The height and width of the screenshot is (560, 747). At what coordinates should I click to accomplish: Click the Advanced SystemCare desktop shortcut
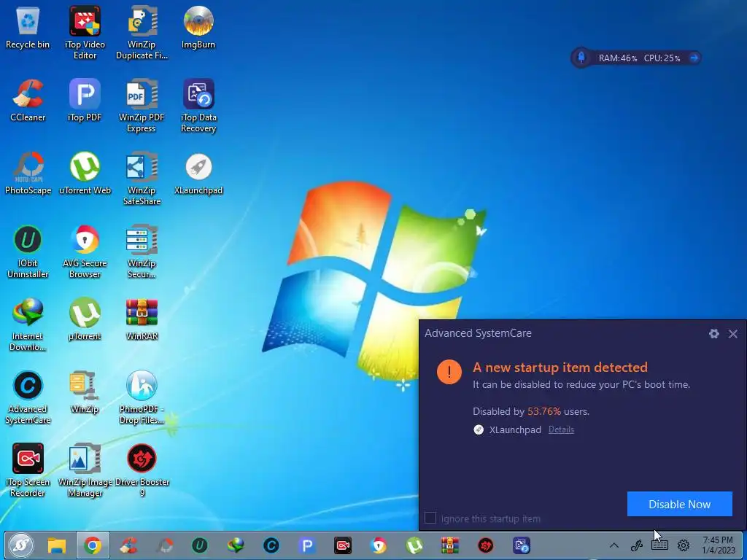[28, 397]
